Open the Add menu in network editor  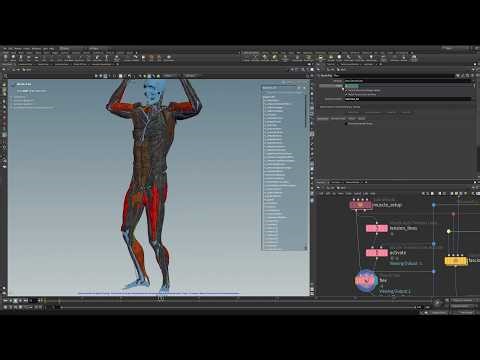pos(321,194)
